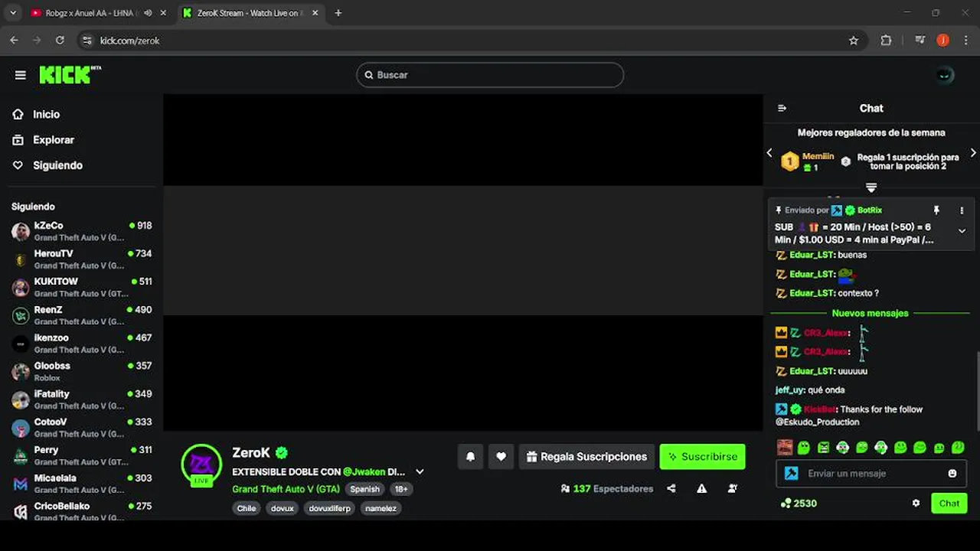Viewport: 980px width, 551px height.
Task: Click the dovuxliferp tag
Action: pos(330,508)
